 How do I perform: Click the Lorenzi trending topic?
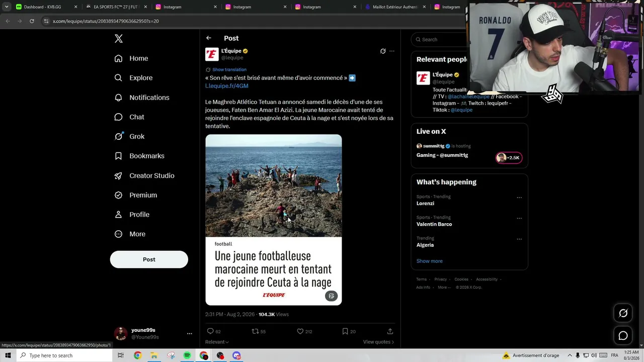(425, 204)
